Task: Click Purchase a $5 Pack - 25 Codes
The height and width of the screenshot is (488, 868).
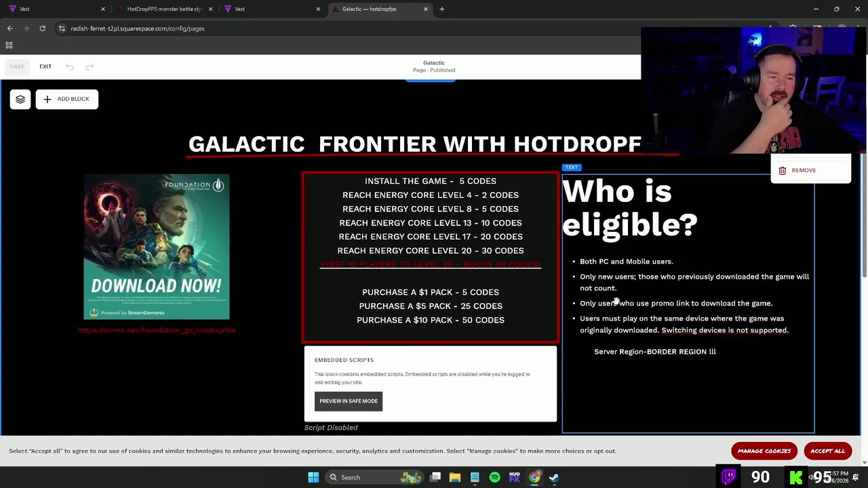Action: (x=431, y=306)
